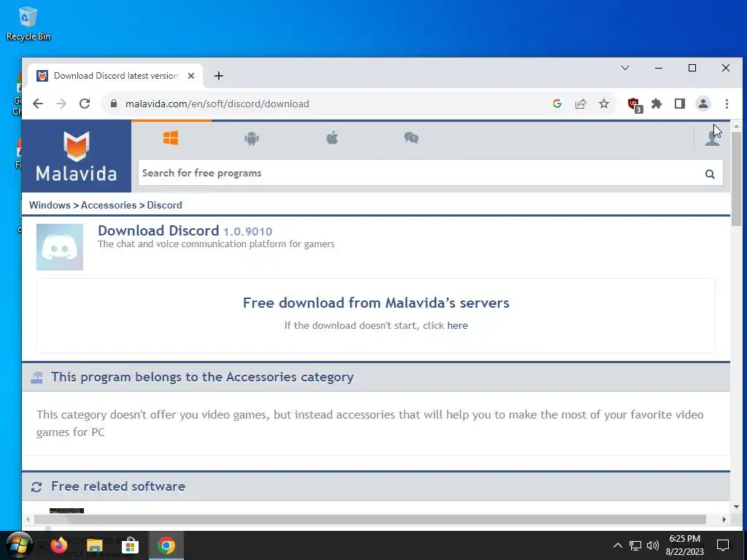This screenshot has height=560, width=747.
Task: Open Microsoft Store from the taskbar
Action: pos(130,545)
